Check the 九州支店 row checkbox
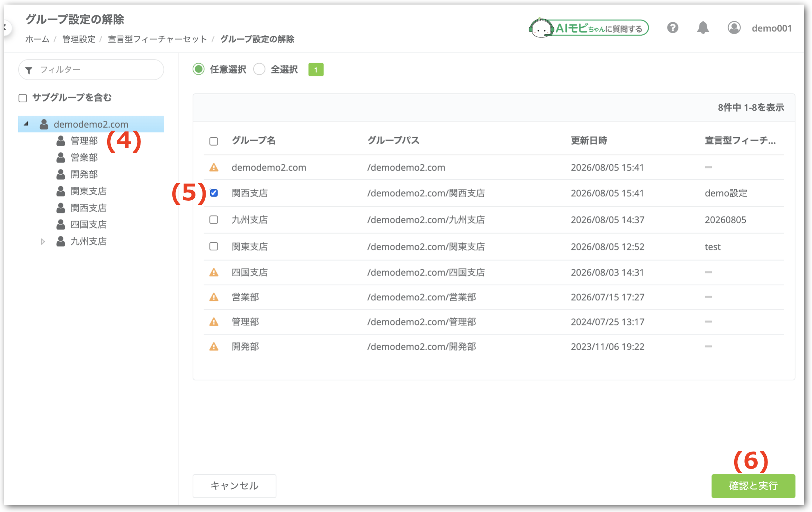Screen dimensions: 812x512 [214, 220]
